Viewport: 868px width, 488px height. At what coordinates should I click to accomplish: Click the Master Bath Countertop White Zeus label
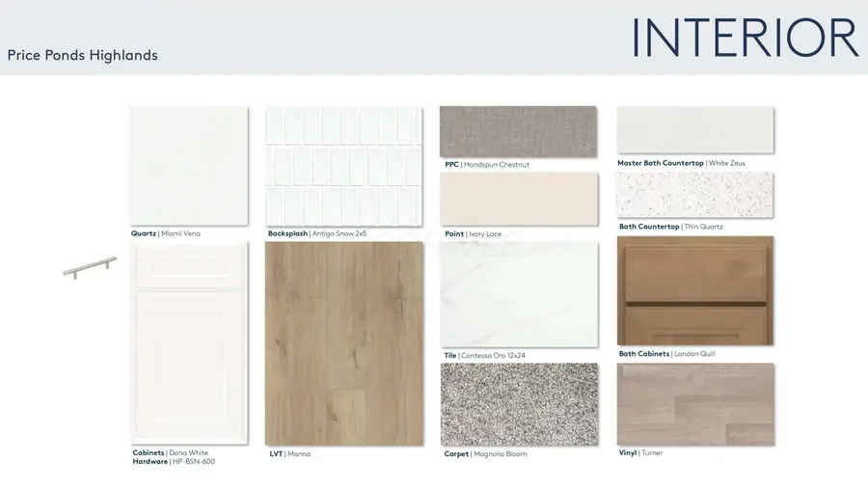click(x=681, y=164)
